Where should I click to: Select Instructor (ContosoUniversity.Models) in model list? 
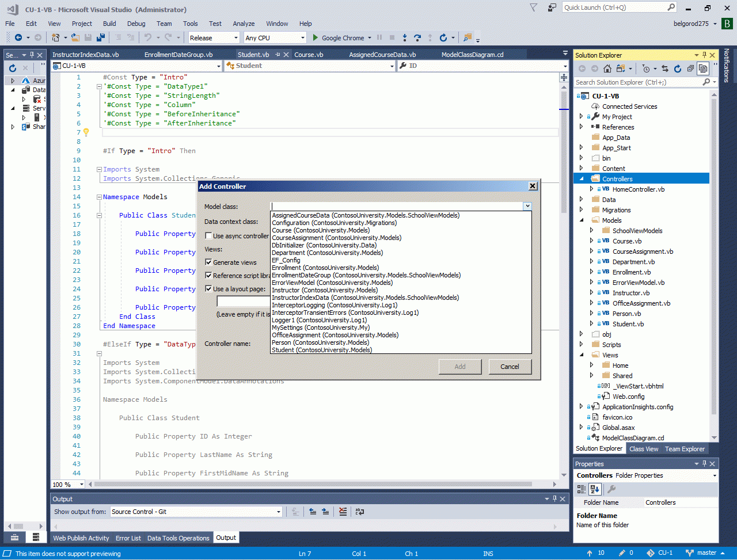point(325,290)
